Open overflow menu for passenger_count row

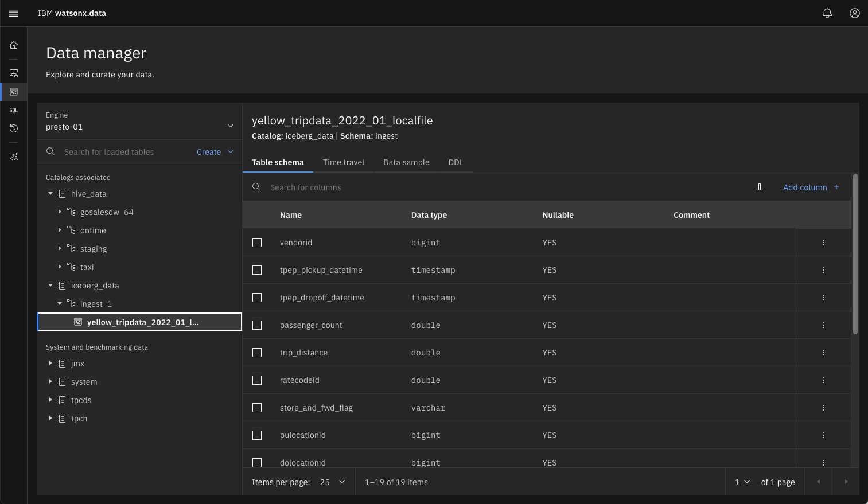pos(823,325)
